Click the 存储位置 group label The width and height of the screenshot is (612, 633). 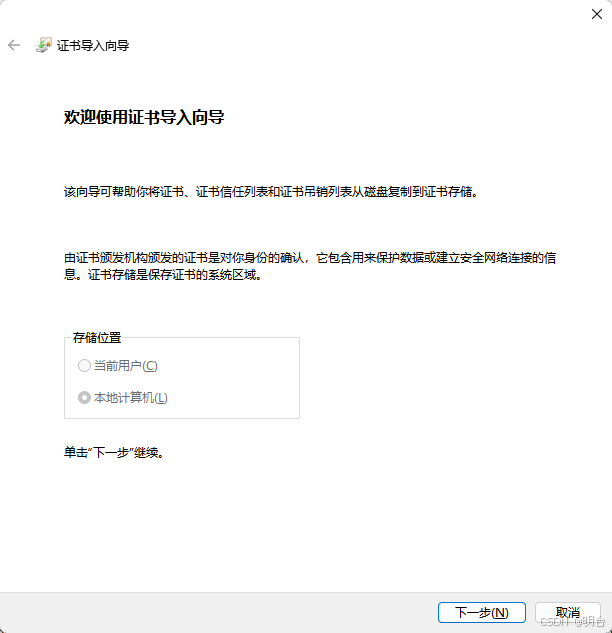pos(97,337)
